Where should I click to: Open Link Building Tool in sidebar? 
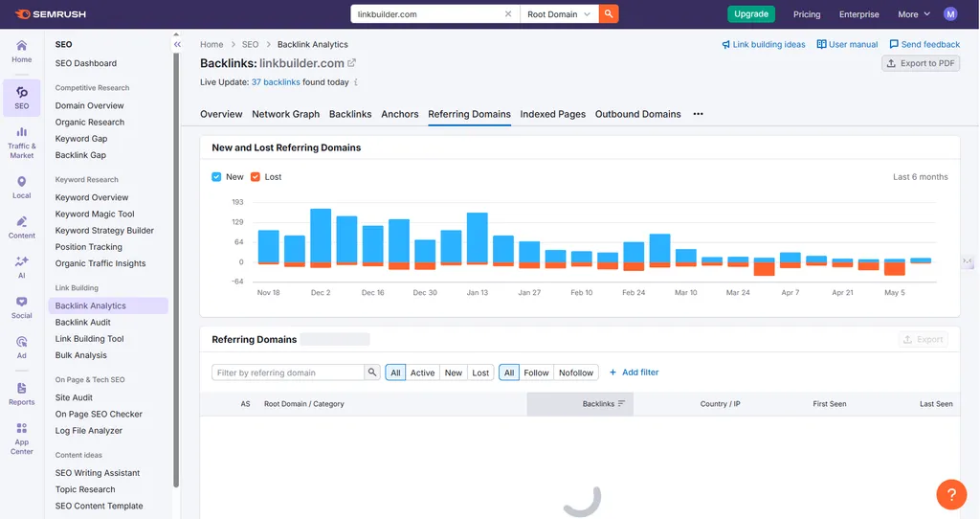(89, 338)
